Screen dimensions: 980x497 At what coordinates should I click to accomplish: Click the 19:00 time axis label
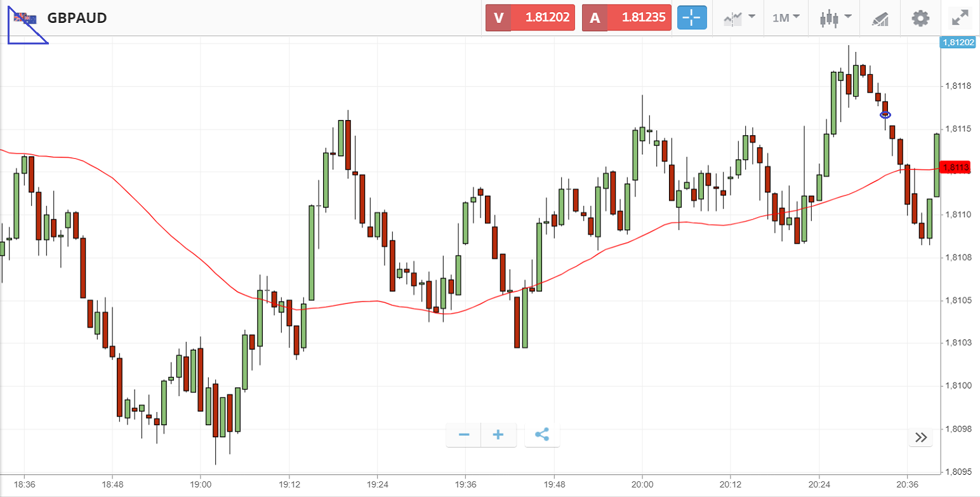[200, 484]
